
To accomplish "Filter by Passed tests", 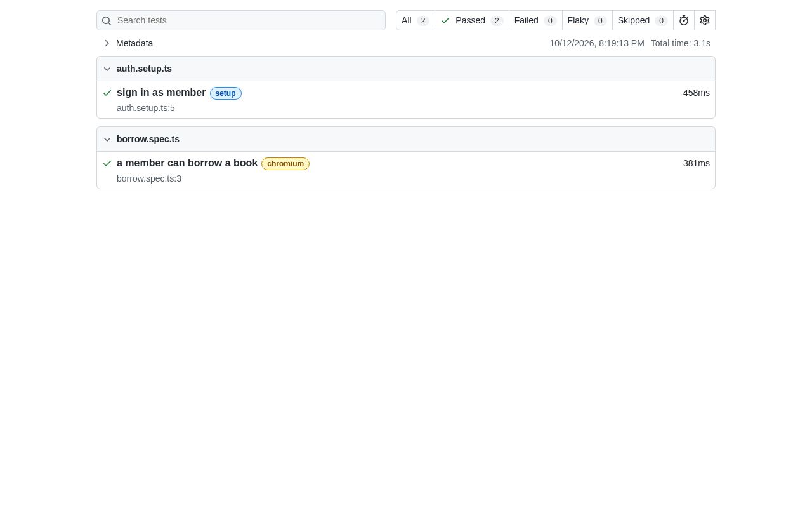I will pos(472,20).
